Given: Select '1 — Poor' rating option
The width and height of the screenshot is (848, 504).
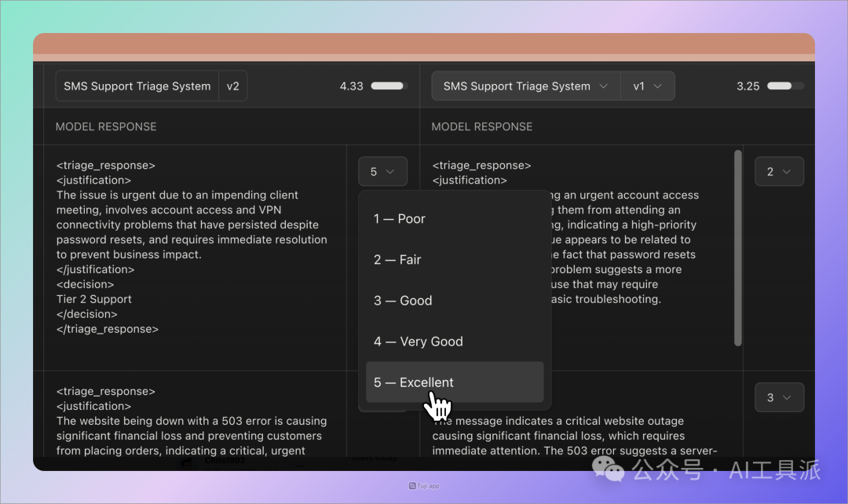Looking at the screenshot, I should coord(455,218).
